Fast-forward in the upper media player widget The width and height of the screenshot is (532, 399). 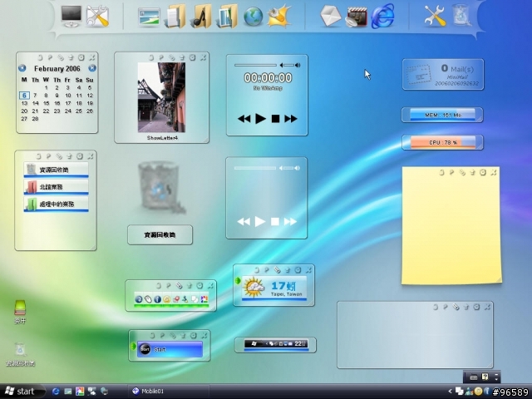291,118
